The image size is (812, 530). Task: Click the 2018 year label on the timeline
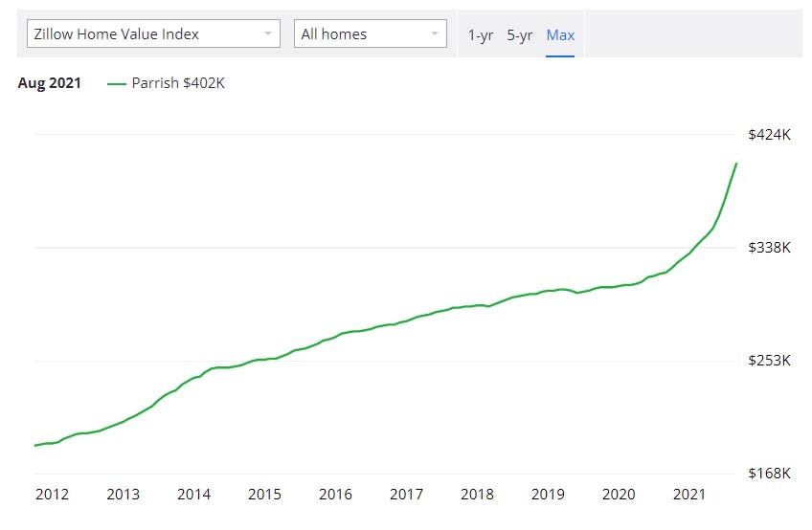point(477,495)
